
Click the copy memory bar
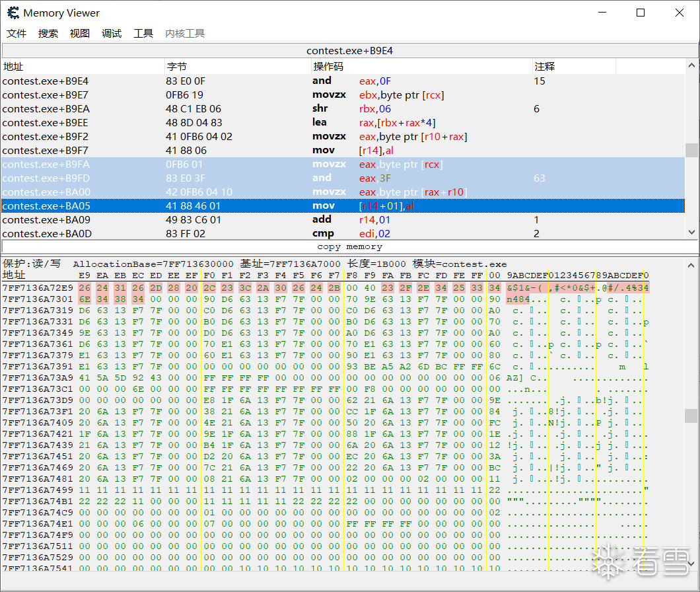(349, 246)
